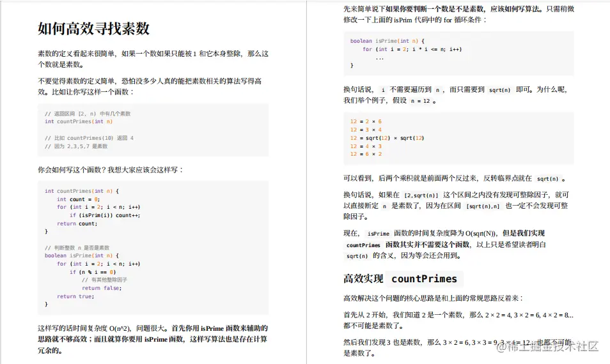The image size is (610, 364).
Task: Click inline code [2,sqrt(n)]
Action: 421,195
